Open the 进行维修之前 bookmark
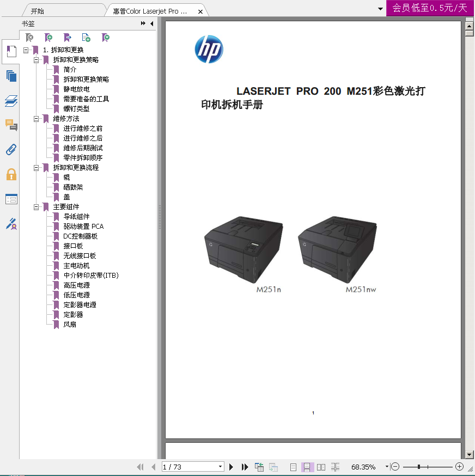Image resolution: width=475 pixels, height=476 pixels. tap(83, 129)
